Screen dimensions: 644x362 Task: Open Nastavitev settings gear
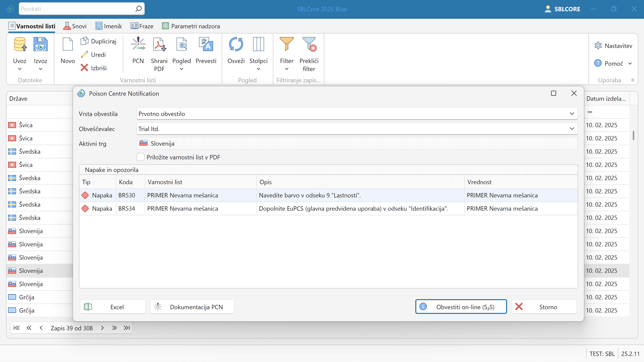(x=598, y=46)
